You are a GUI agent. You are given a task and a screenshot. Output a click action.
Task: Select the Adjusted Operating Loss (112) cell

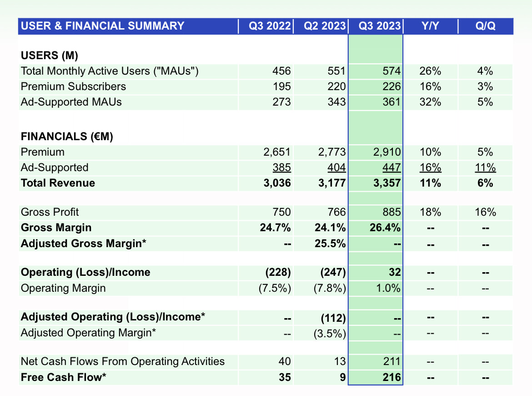pos(333,318)
